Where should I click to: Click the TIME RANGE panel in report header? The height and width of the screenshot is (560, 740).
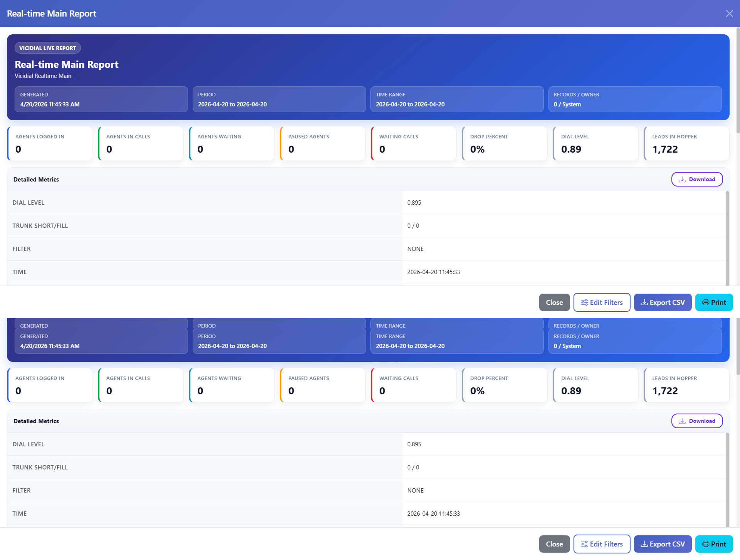click(457, 99)
